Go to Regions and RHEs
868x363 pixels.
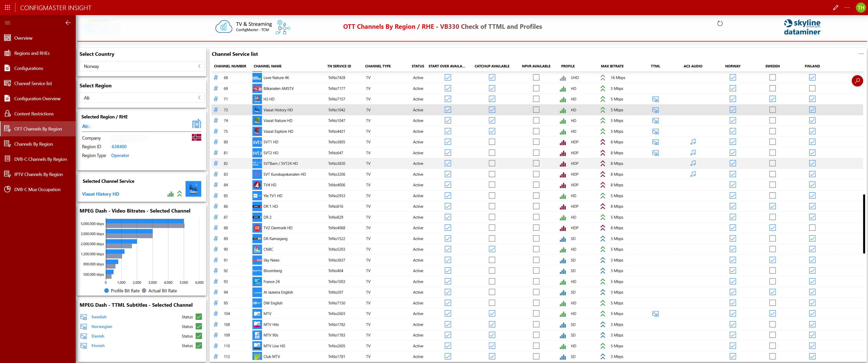point(38,53)
